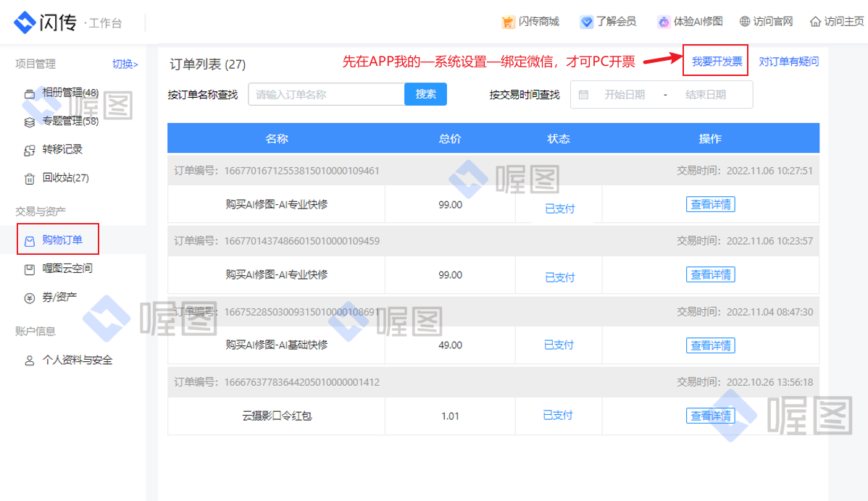Click the 订单列表 (27) heading
The image size is (868, 501).
(208, 64)
